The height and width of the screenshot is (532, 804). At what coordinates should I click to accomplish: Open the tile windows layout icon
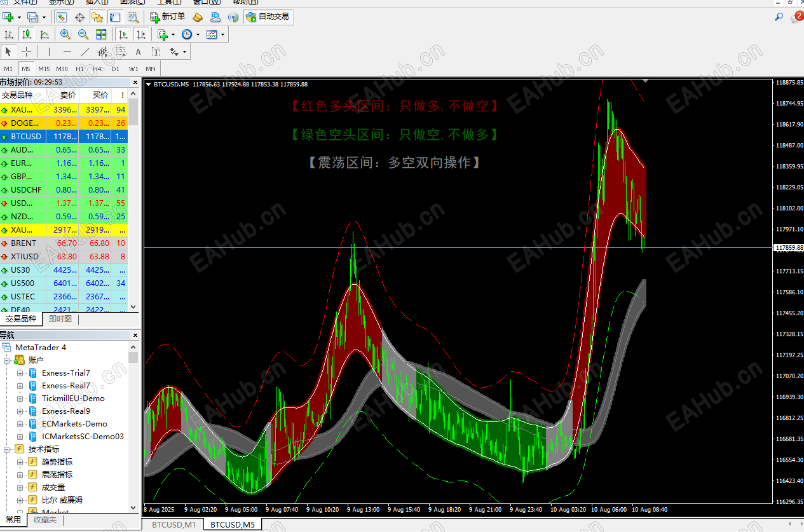101,34
